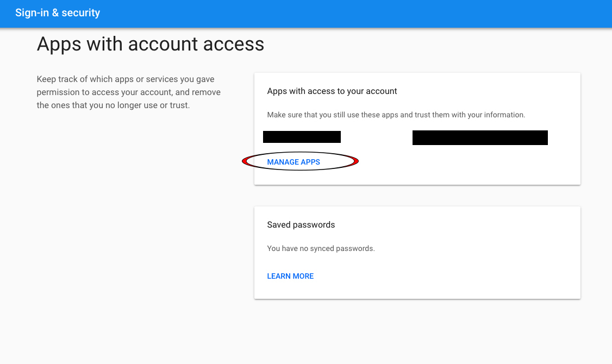Click the Apps with access to your account title
Image resolution: width=612 pixels, height=364 pixels.
(x=332, y=91)
